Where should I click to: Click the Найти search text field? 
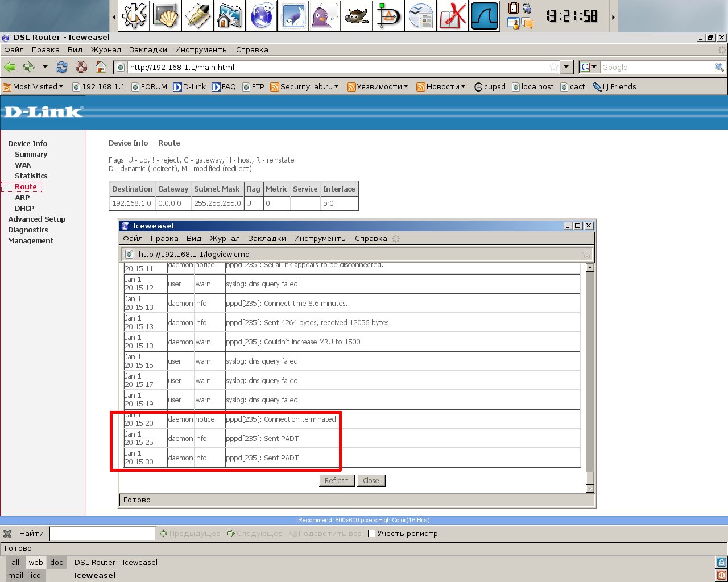[x=102, y=534]
